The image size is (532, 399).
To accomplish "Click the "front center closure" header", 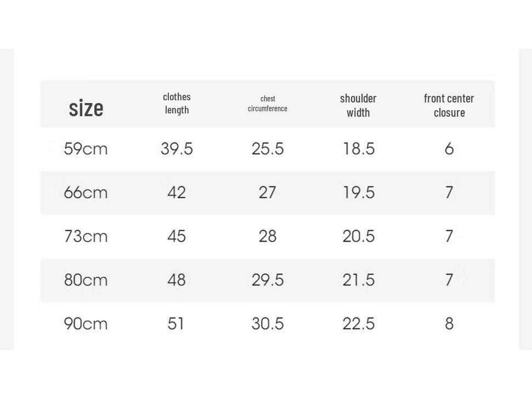I will pyautogui.click(x=449, y=105).
